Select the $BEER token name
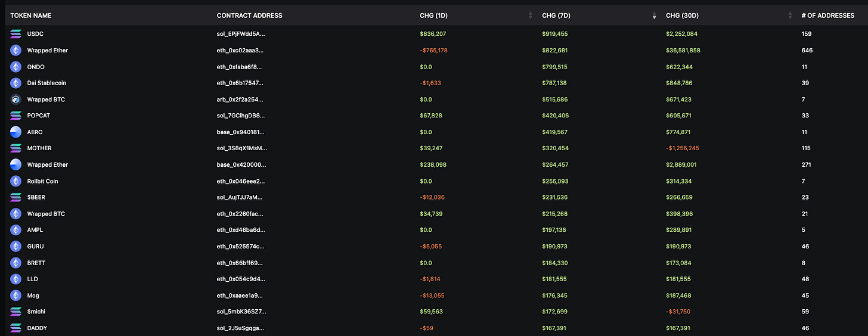This screenshot has height=336, width=868. (37, 197)
